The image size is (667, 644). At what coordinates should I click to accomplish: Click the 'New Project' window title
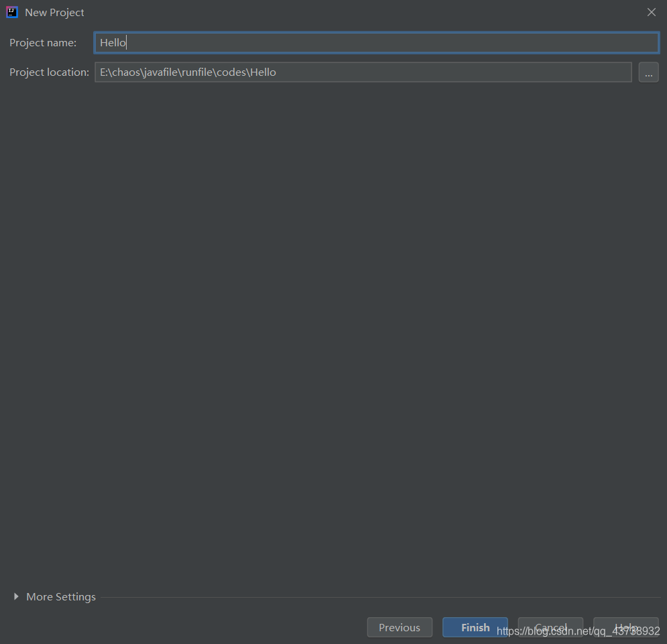54,12
